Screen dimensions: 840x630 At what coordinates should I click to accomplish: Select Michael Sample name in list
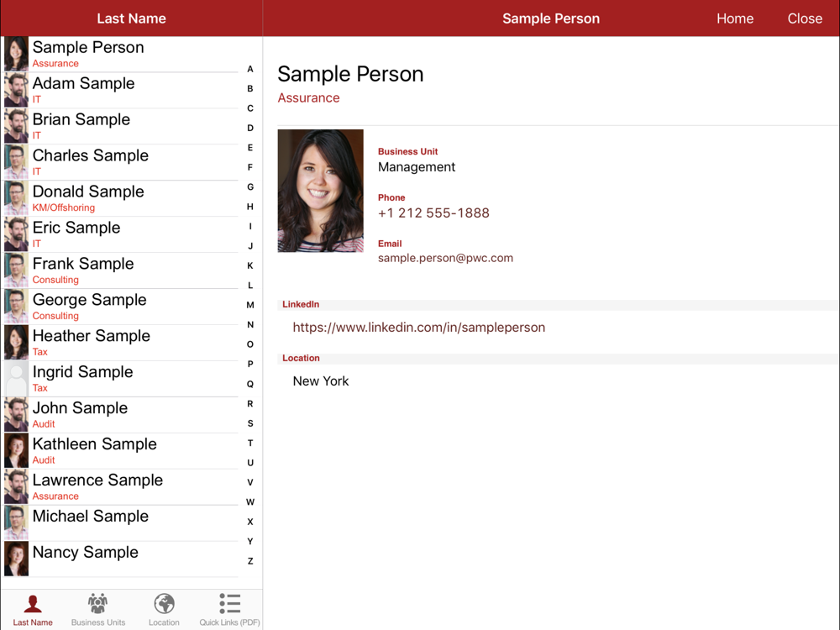pos(91,517)
